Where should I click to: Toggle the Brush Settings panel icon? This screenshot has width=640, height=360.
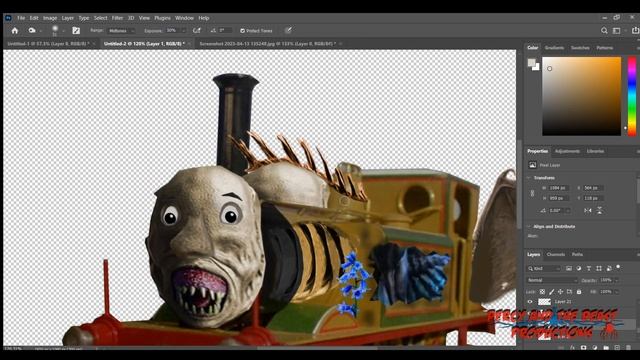pos(76,31)
